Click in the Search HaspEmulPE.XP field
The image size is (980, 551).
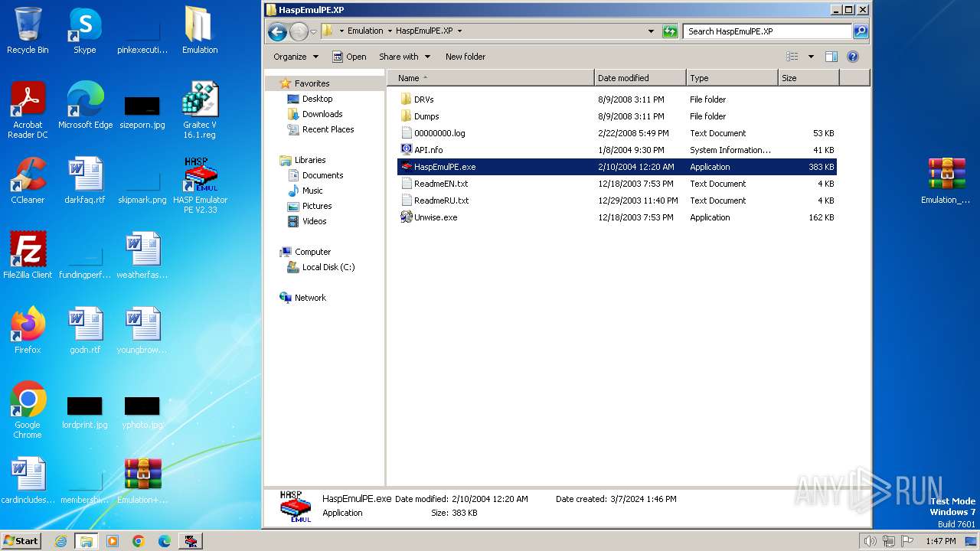(x=767, y=31)
